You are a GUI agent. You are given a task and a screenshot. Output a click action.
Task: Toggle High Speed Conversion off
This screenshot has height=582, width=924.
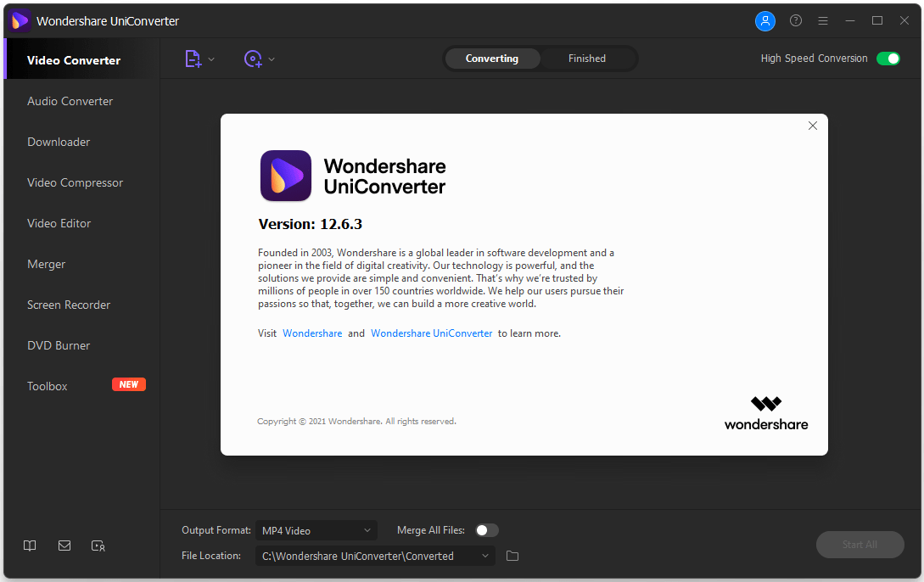click(x=888, y=59)
